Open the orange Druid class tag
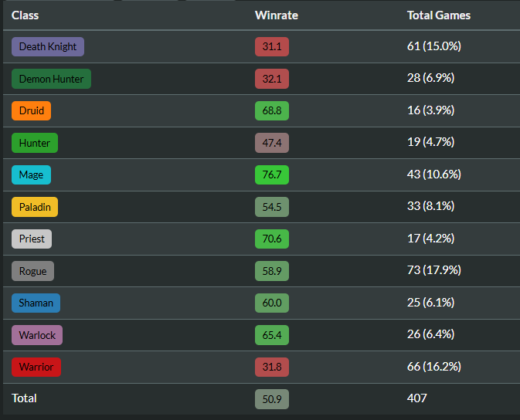520x420 pixels. point(31,110)
